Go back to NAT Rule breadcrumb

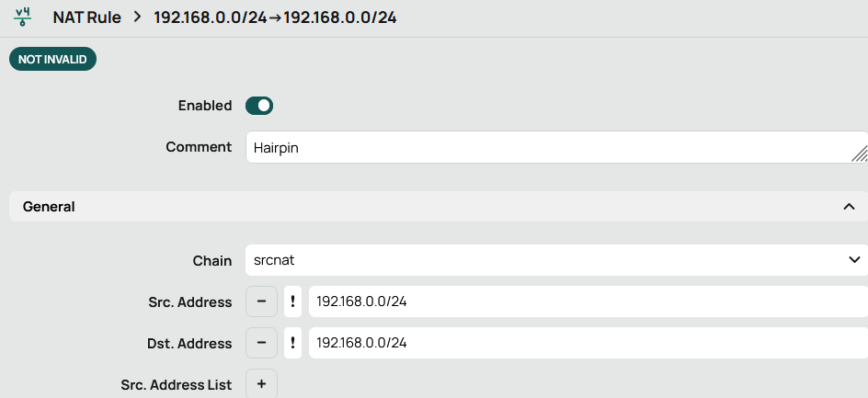coord(86,17)
